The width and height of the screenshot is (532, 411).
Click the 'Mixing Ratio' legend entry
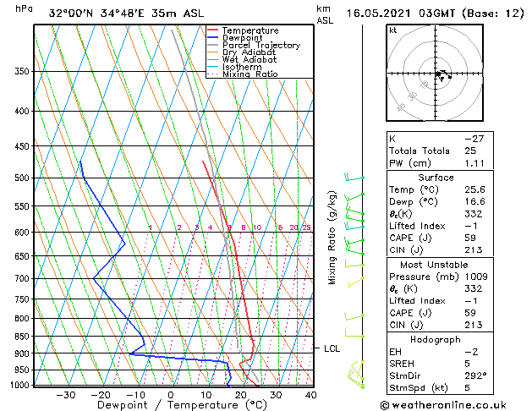pyautogui.click(x=250, y=74)
